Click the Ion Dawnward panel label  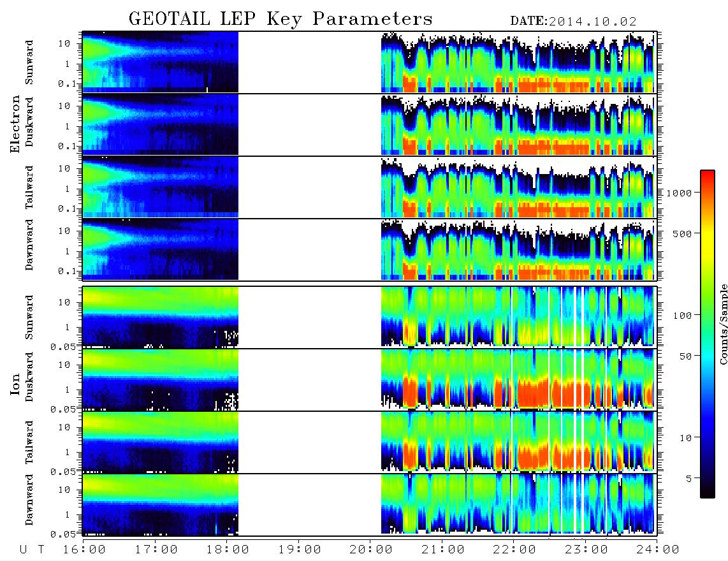[x=29, y=500]
